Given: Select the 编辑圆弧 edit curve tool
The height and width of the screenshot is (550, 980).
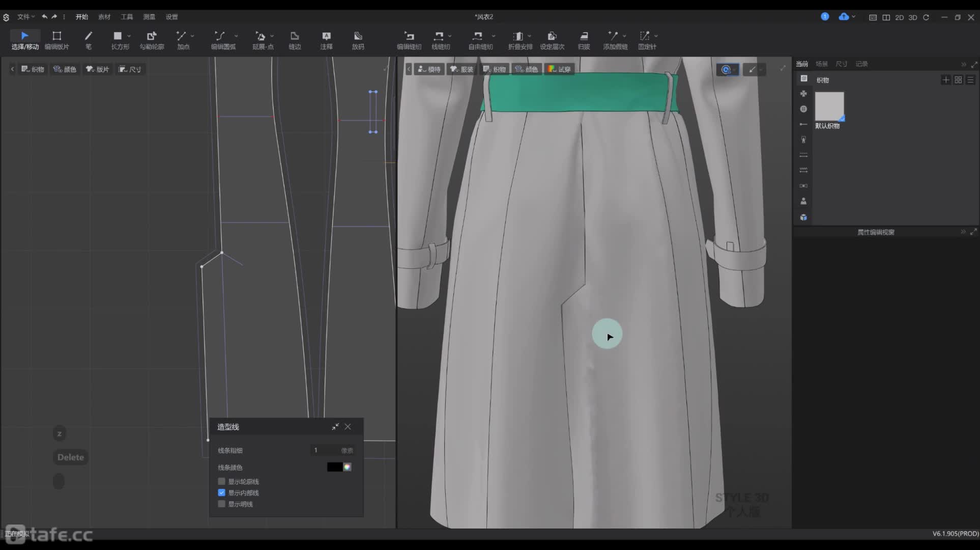Looking at the screenshot, I should 222,40.
